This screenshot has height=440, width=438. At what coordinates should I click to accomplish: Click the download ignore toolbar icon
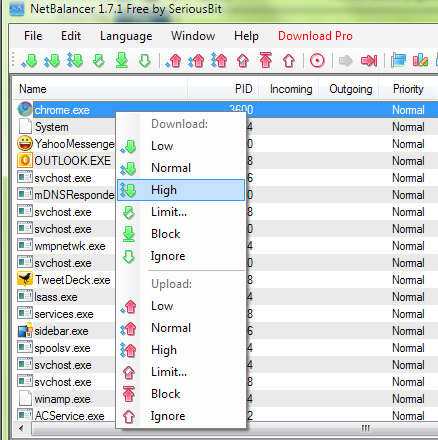pyautogui.click(x=145, y=61)
